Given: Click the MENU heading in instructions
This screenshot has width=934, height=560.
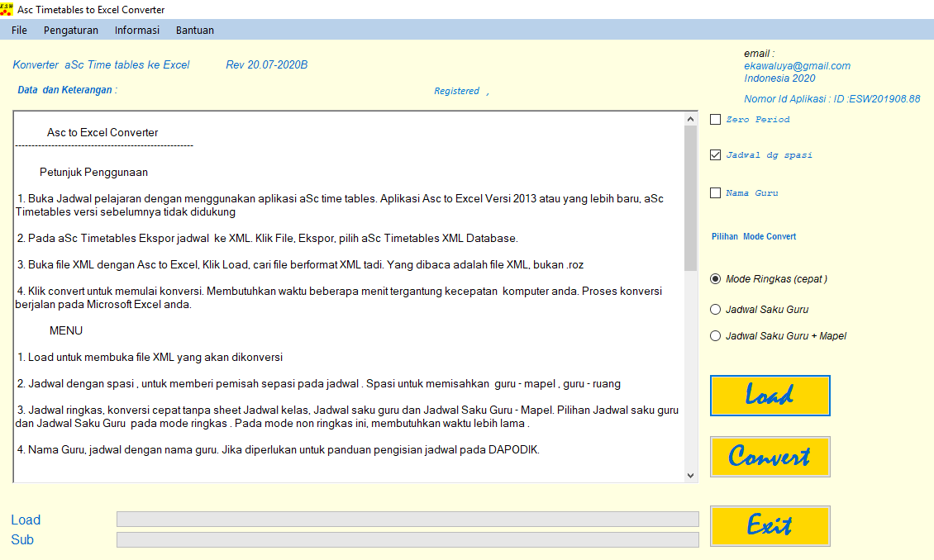Looking at the screenshot, I should click(65, 331).
